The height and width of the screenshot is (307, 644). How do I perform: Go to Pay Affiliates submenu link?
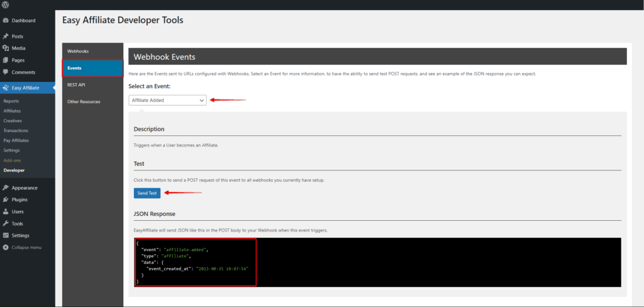coord(16,140)
